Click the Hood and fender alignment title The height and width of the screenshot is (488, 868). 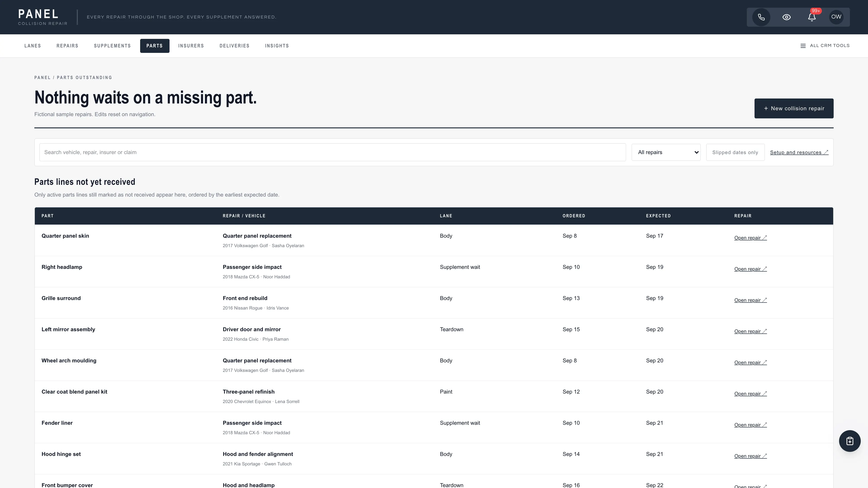258,454
